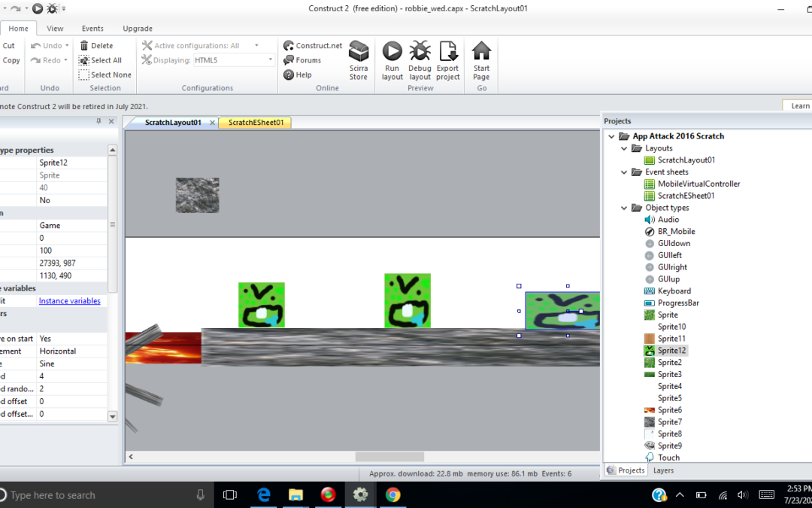The width and height of the screenshot is (812, 508).
Task: Switch to the View ribbon tab
Action: click(x=55, y=29)
